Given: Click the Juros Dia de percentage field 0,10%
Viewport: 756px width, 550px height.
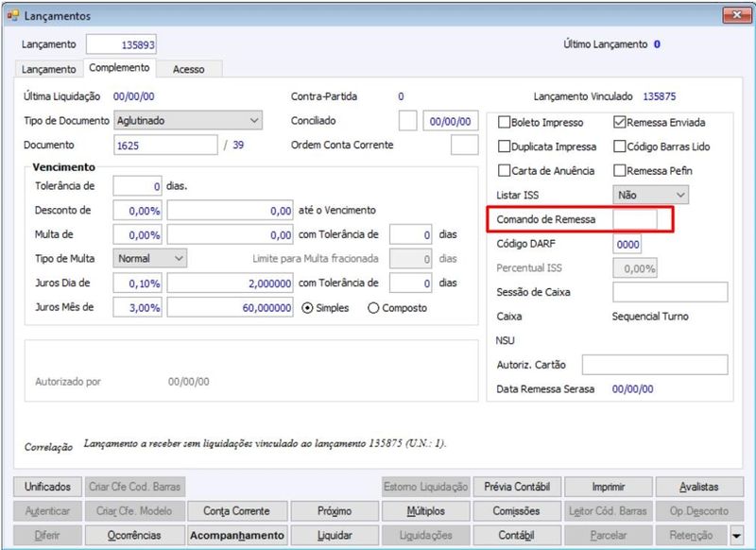Looking at the screenshot, I should [137, 283].
